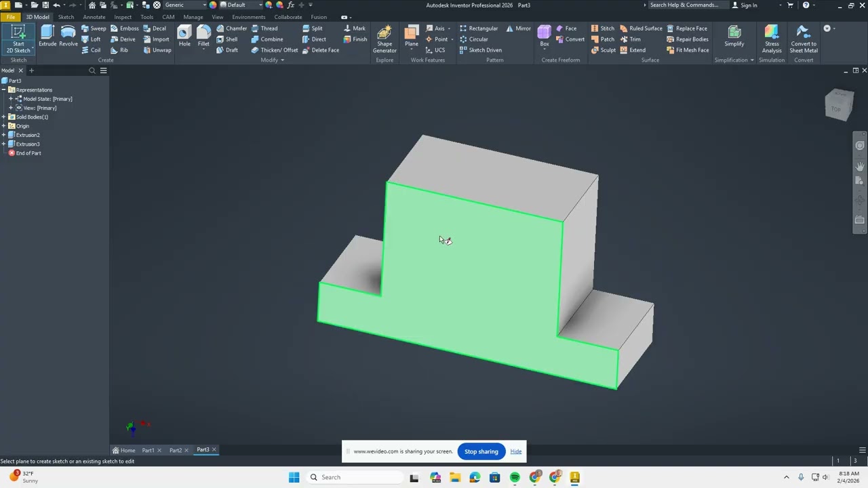Activate the Emboss tool

pos(124,28)
